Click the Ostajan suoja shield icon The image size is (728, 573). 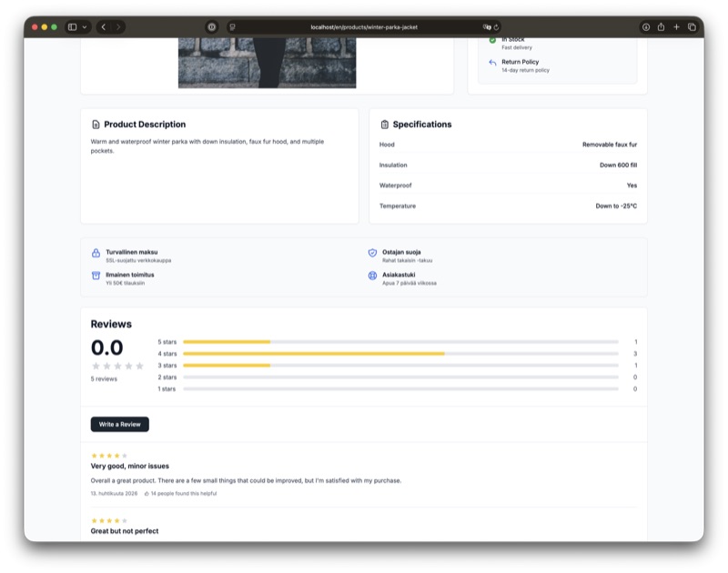(372, 253)
